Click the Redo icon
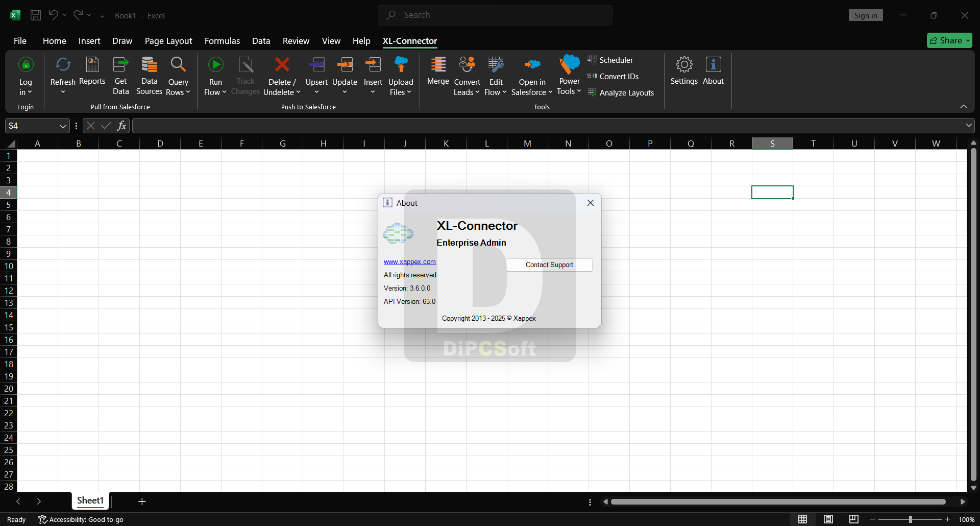Image resolution: width=980 pixels, height=526 pixels. (x=78, y=15)
